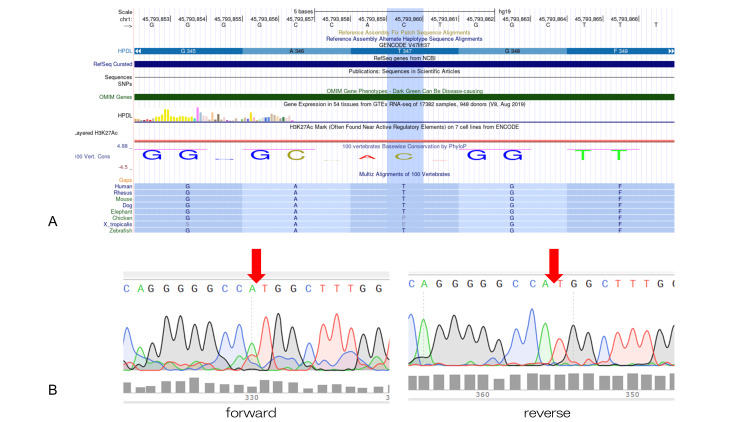Image resolution: width=750 pixels, height=422 pixels.
Task: Click position label 45,793,866
Action: click(624, 19)
